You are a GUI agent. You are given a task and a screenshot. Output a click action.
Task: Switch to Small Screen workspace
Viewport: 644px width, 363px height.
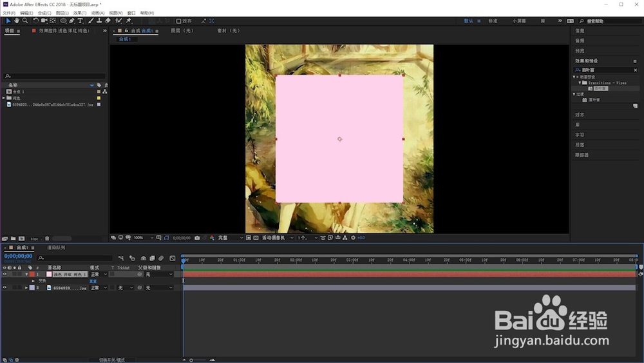[518, 21]
